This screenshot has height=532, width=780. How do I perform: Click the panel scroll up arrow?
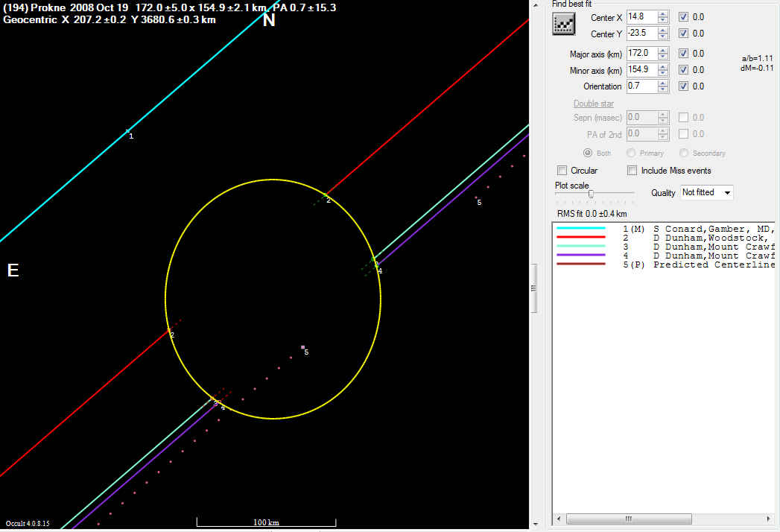coord(536,5)
